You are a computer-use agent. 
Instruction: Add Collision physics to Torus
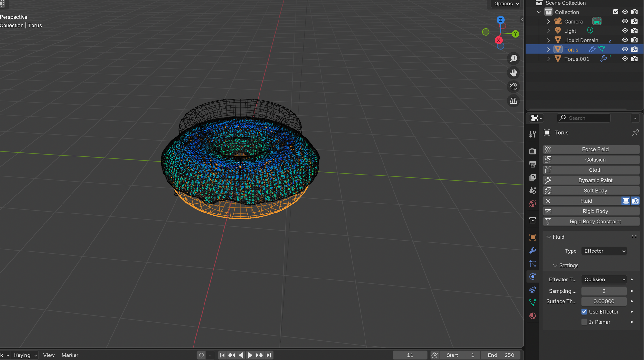[x=591, y=160]
